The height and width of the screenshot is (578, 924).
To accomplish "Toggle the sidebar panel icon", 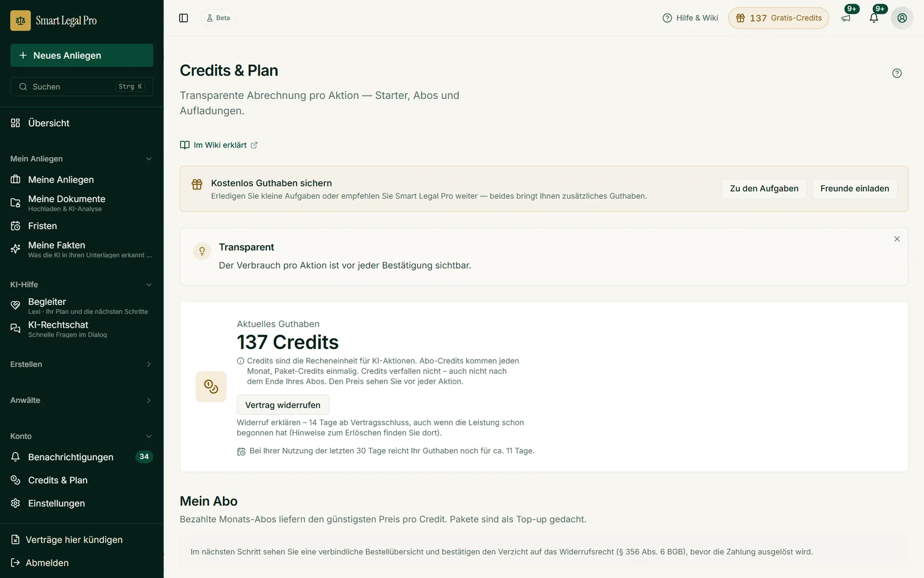I will 184,18.
